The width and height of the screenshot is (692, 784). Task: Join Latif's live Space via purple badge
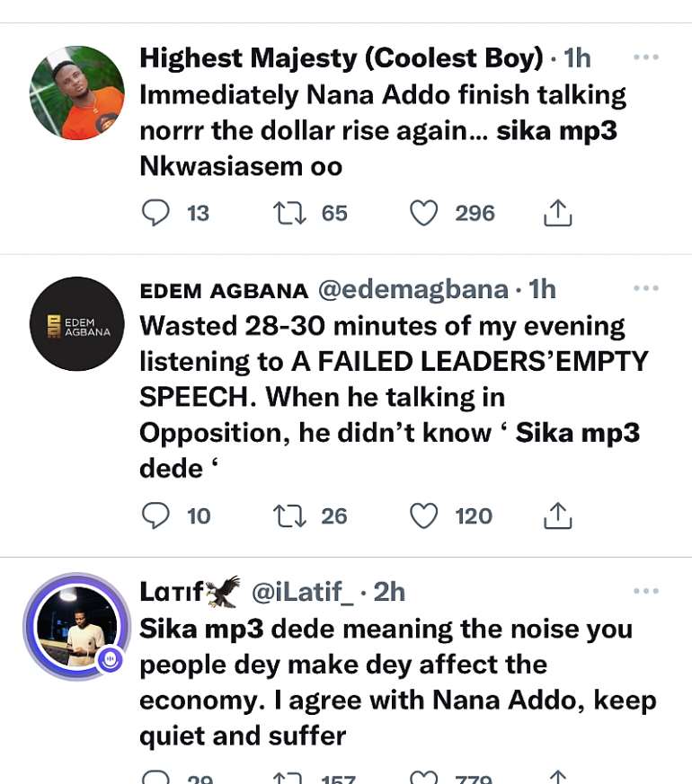(110, 658)
